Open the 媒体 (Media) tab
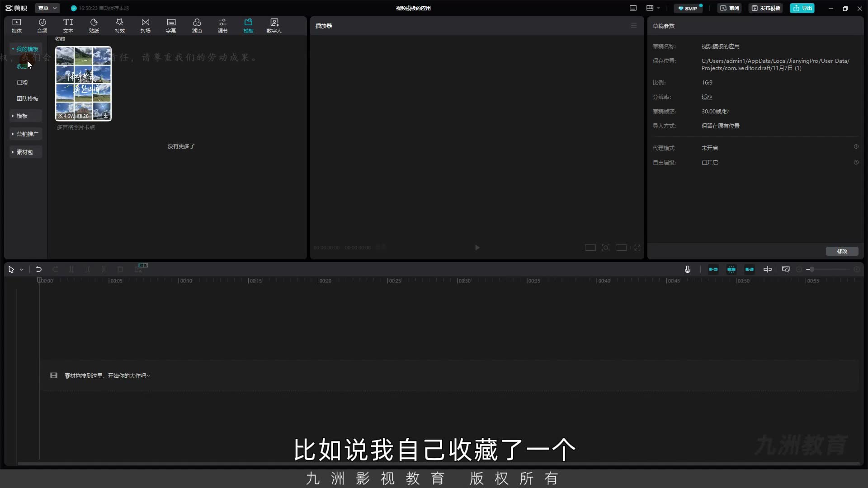The image size is (868, 488). (17, 26)
